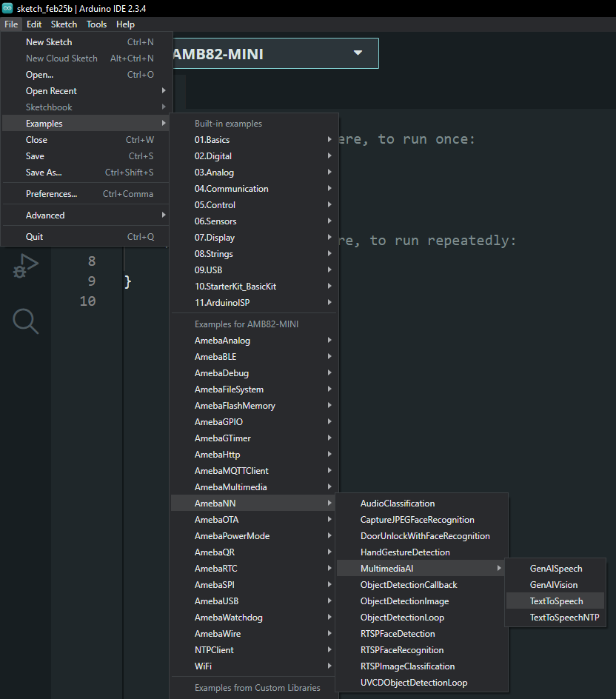Open the TextToSpeechNTP example

[555, 618]
